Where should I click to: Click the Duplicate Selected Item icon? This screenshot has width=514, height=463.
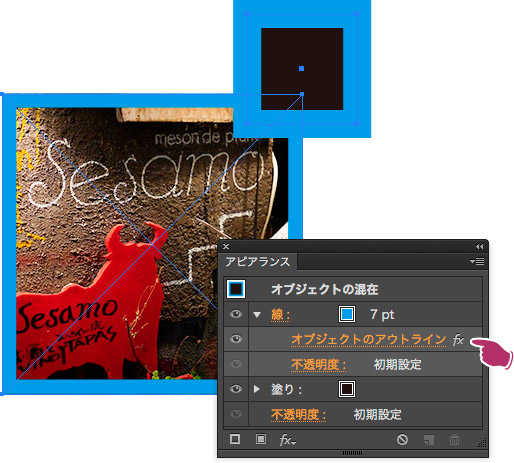click(x=429, y=440)
